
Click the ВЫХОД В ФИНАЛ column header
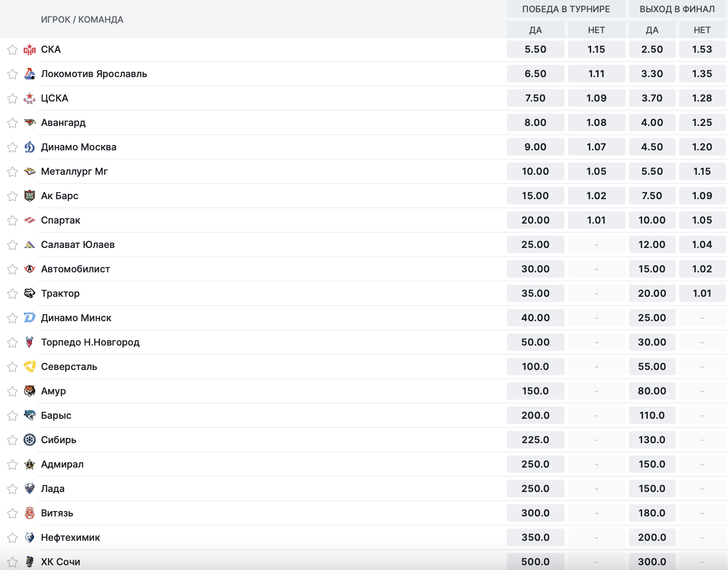click(x=677, y=9)
